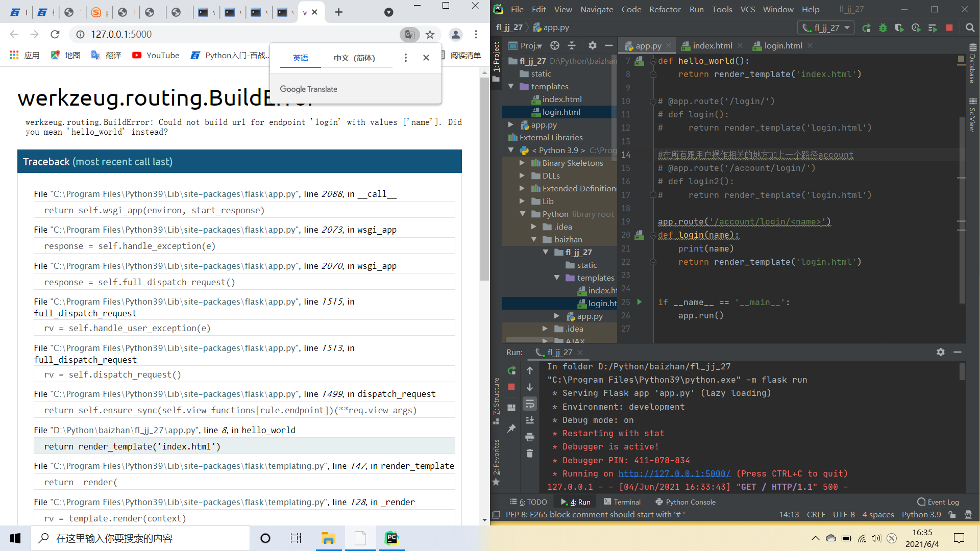Rerun the process from the Run panel
Image resolution: width=980 pixels, height=551 pixels.
[511, 370]
